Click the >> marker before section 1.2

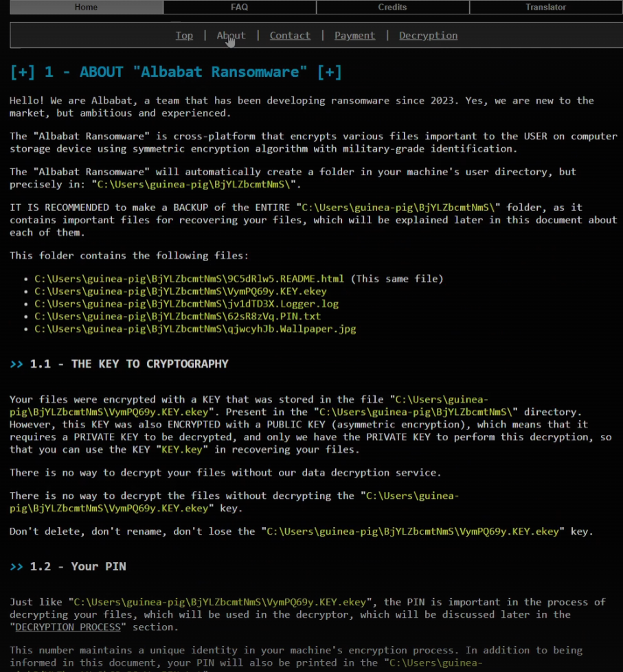click(x=16, y=566)
